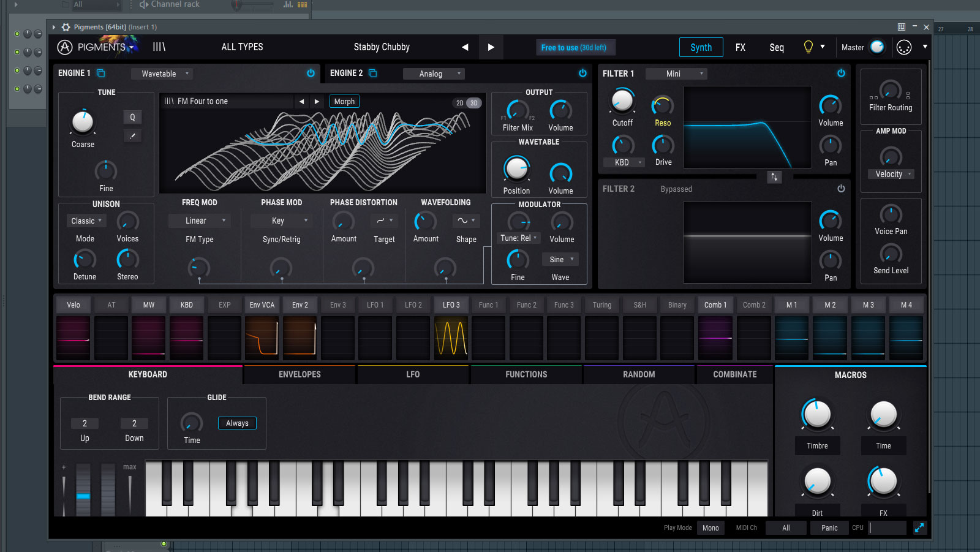980x552 pixels.
Task: Load the previous preset with the left arrow
Action: pyautogui.click(x=465, y=47)
